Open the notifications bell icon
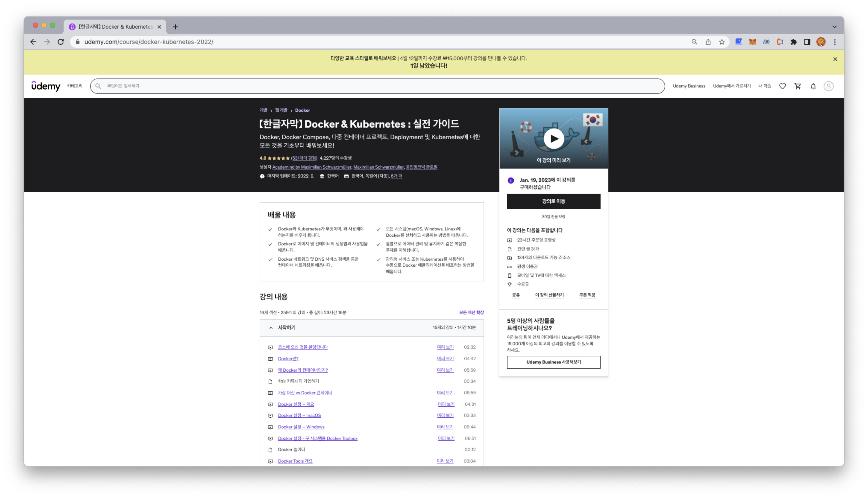The width and height of the screenshot is (868, 498). click(813, 86)
